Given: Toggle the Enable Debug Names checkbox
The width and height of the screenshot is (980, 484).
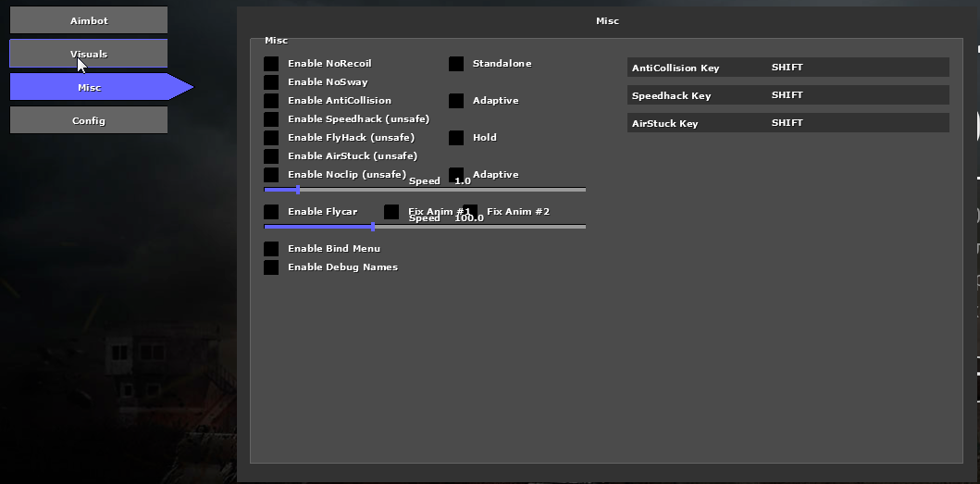Looking at the screenshot, I should click(x=271, y=267).
